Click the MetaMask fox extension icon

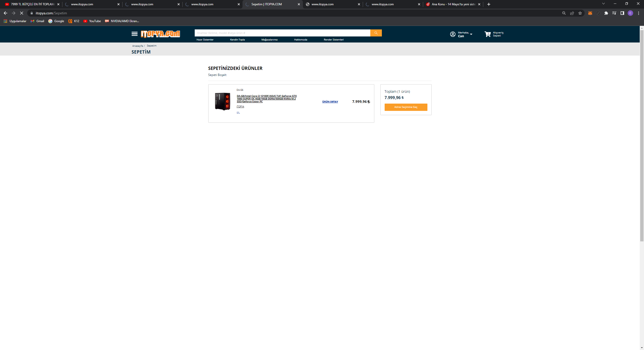click(x=590, y=13)
